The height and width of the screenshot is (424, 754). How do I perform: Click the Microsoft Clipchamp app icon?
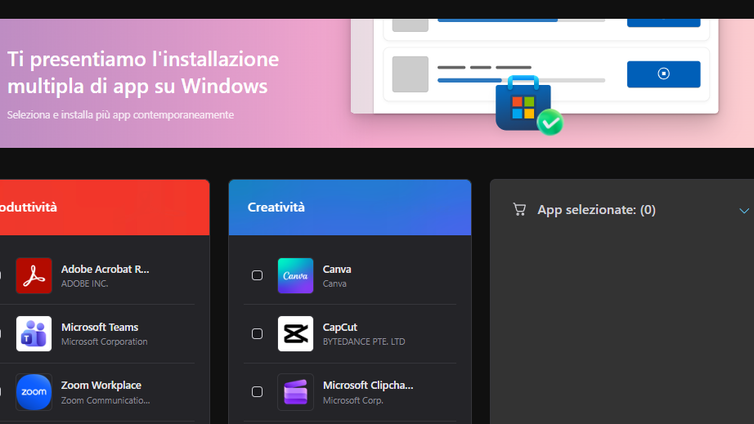[x=295, y=392]
